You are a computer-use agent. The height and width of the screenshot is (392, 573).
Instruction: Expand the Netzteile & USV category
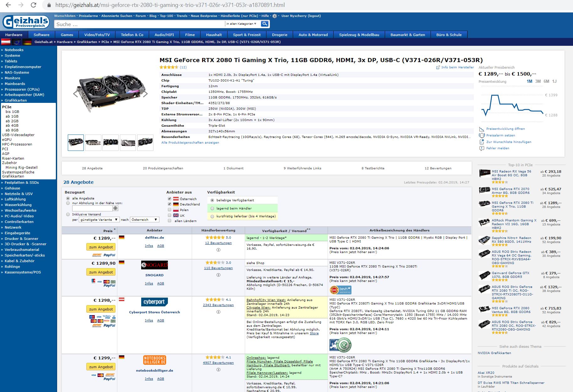(x=19, y=194)
